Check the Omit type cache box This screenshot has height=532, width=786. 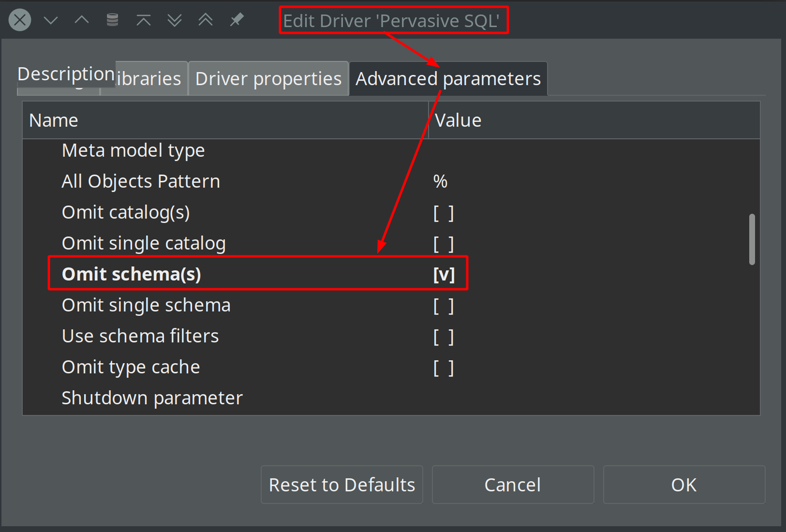point(444,367)
